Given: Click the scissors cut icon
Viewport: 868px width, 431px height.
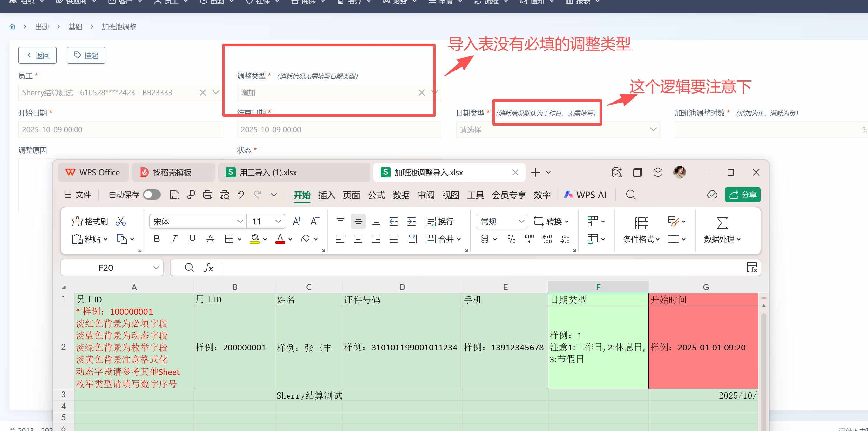Looking at the screenshot, I should click(x=121, y=221).
